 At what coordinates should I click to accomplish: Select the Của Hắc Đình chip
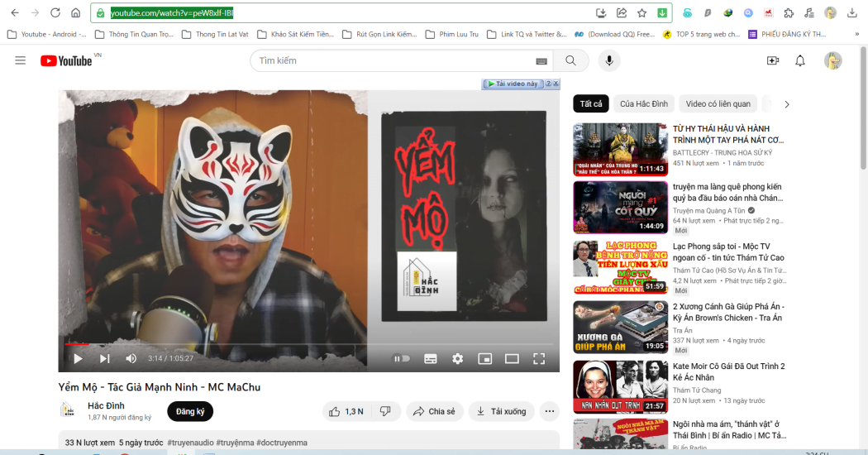tap(644, 103)
